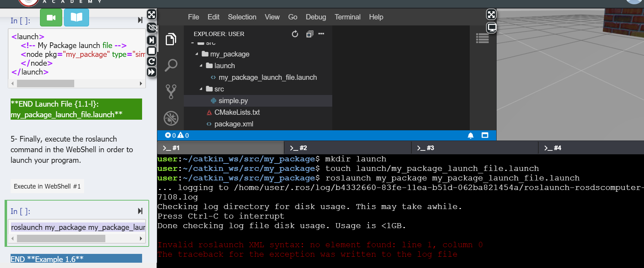Toggle notebook visibility with crossed-eye icon

(152, 28)
